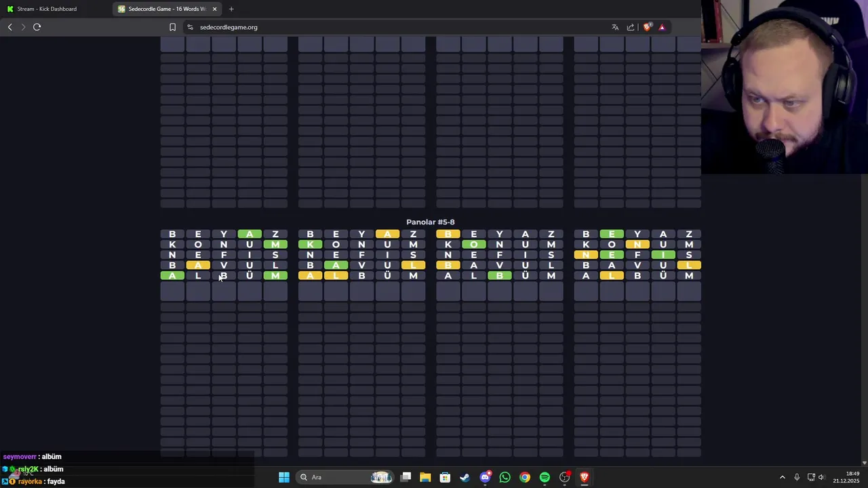The height and width of the screenshot is (488, 868).
Task: Click yellow L tile in second board's ALBÜM row
Action: coord(336,275)
